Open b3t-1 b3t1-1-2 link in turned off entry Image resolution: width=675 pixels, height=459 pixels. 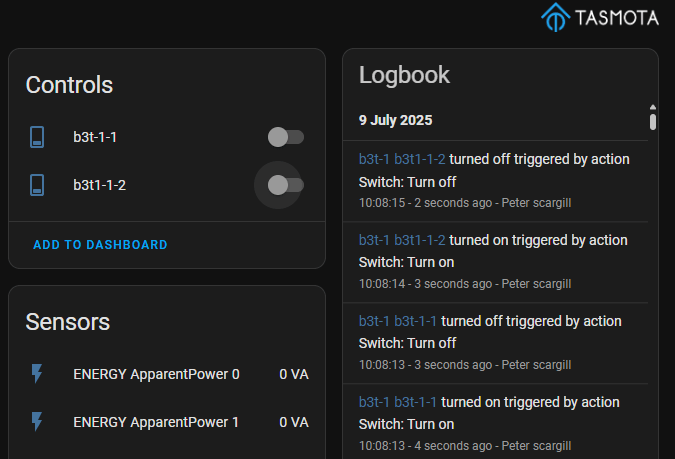[402, 159]
